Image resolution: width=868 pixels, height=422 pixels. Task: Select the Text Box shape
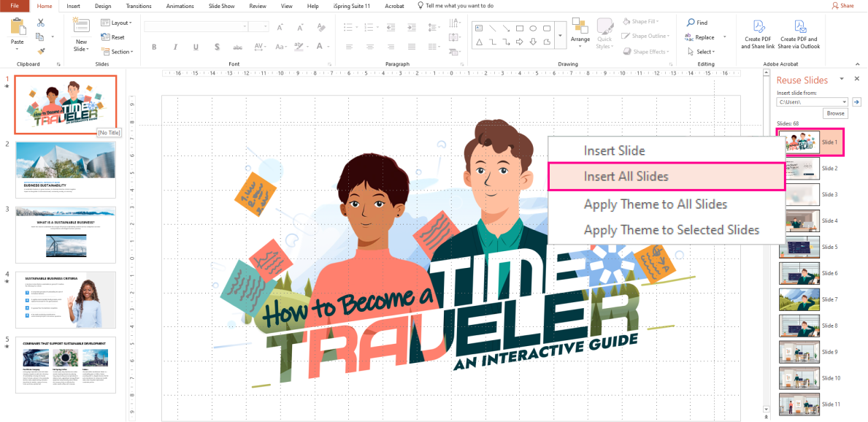coord(480,28)
